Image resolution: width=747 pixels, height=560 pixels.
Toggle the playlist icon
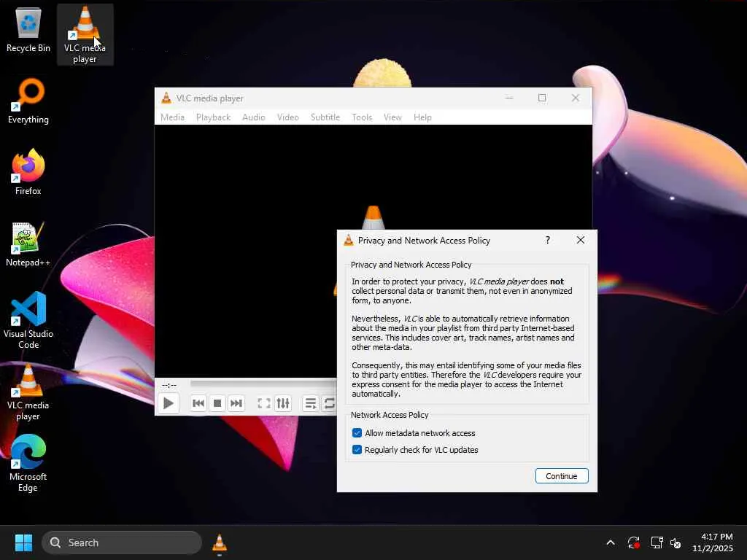pos(311,403)
